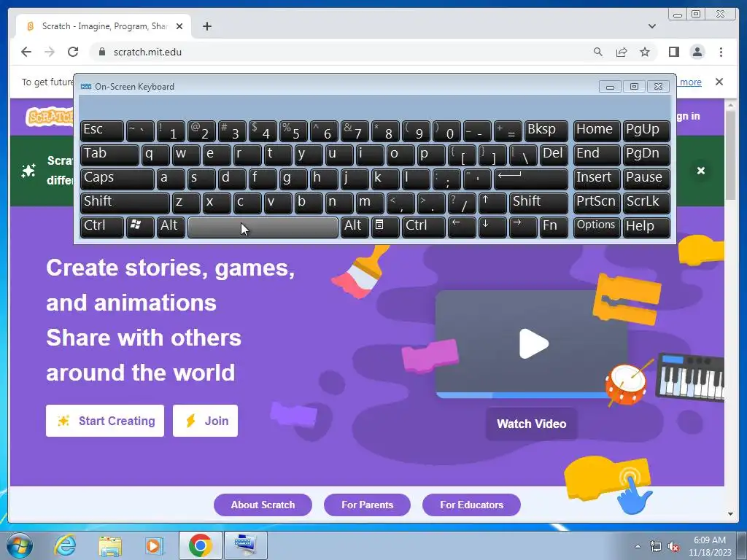Click the Chrome back arrow
The height and width of the screenshot is (560, 747).
[x=26, y=52]
